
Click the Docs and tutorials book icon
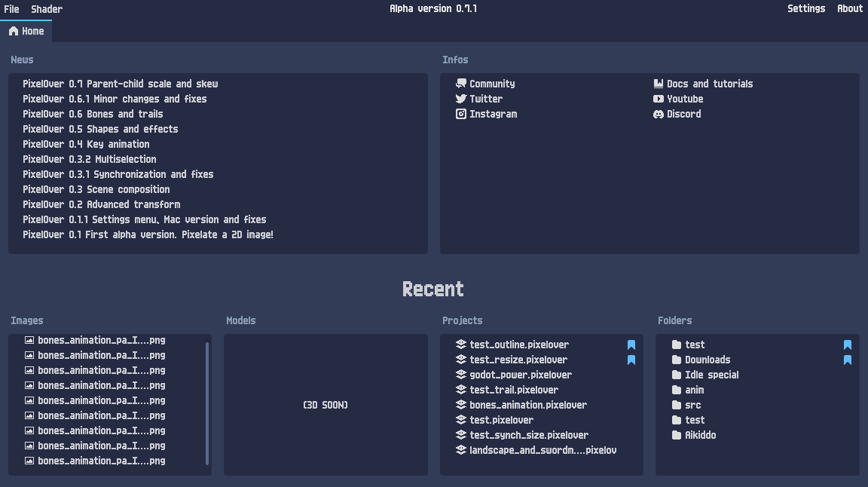tap(659, 84)
